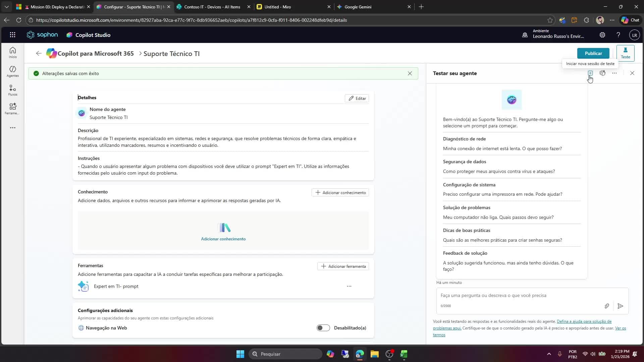
Task: Open the Agentes section
Action: [x=12, y=71]
